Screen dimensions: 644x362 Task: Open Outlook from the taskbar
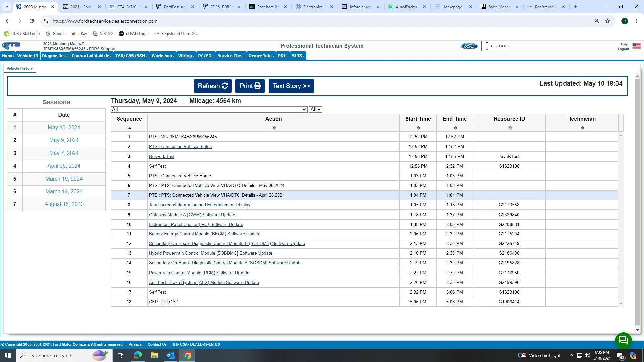point(171,355)
